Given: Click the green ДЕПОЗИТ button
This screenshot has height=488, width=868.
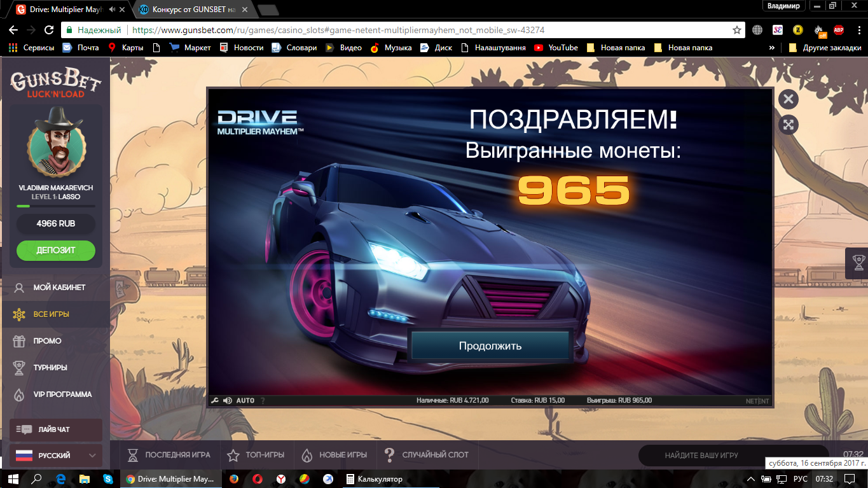Looking at the screenshot, I should (x=56, y=250).
